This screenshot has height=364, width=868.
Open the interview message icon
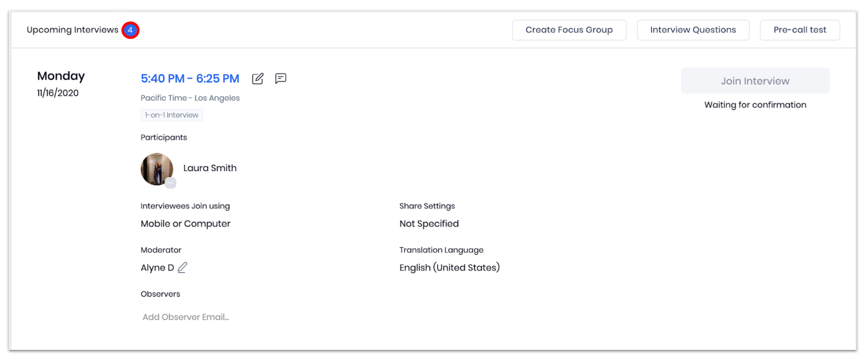tap(281, 79)
